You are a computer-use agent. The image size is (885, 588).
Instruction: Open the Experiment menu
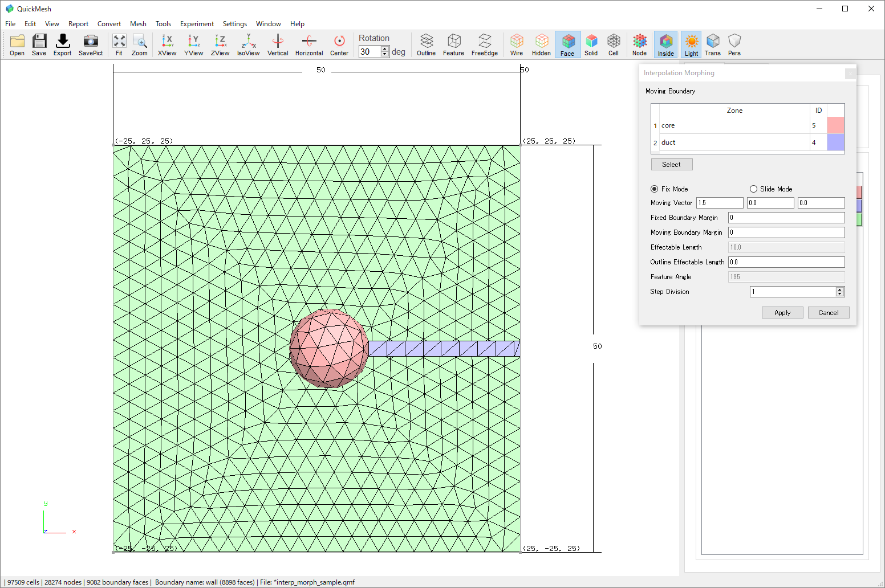pos(197,24)
